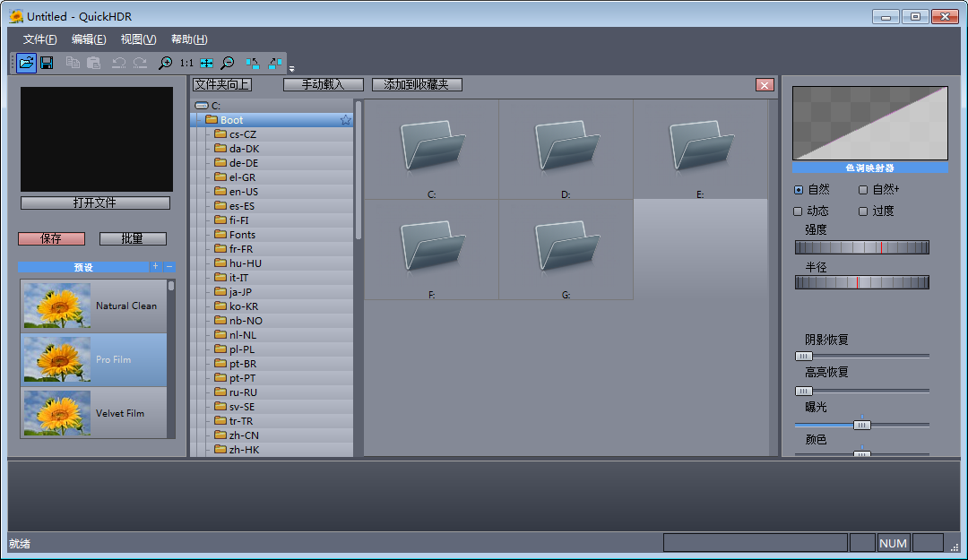
Task: Click the Fit to window icon
Action: 207,63
